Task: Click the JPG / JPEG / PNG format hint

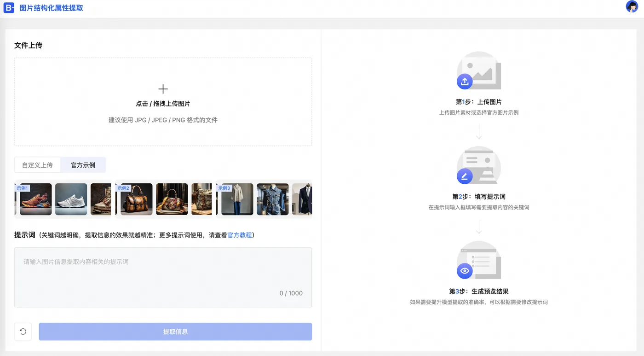Action: (x=163, y=120)
